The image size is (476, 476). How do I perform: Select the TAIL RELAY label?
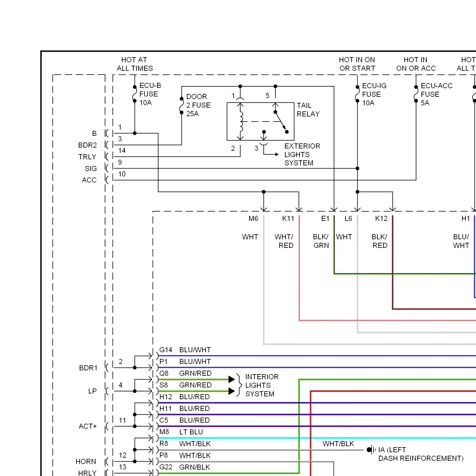[x=308, y=109]
